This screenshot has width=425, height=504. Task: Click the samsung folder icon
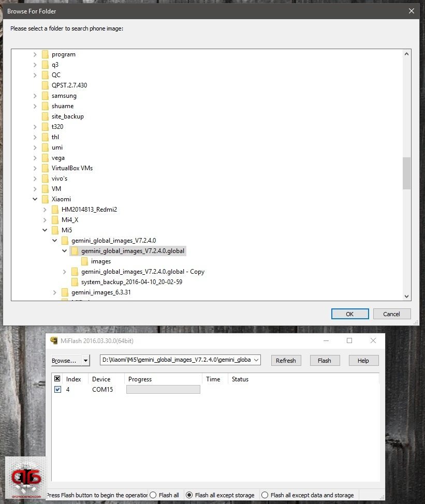pos(45,96)
